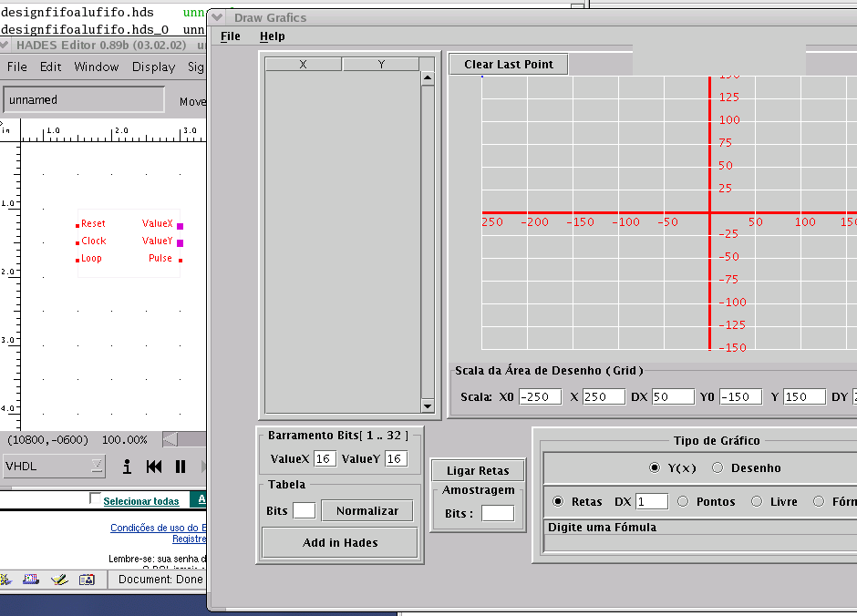Click inside the DX grid value field
Image resolution: width=857 pixels, height=616 pixels.
point(672,396)
